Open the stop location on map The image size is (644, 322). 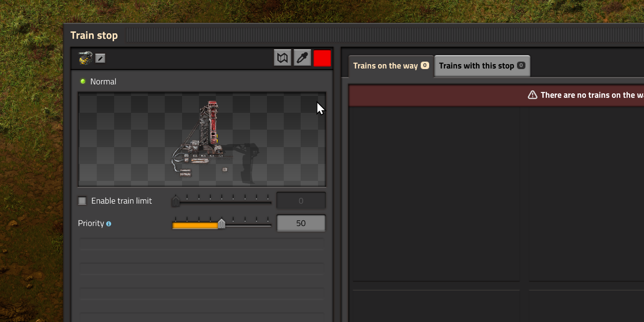(282, 58)
